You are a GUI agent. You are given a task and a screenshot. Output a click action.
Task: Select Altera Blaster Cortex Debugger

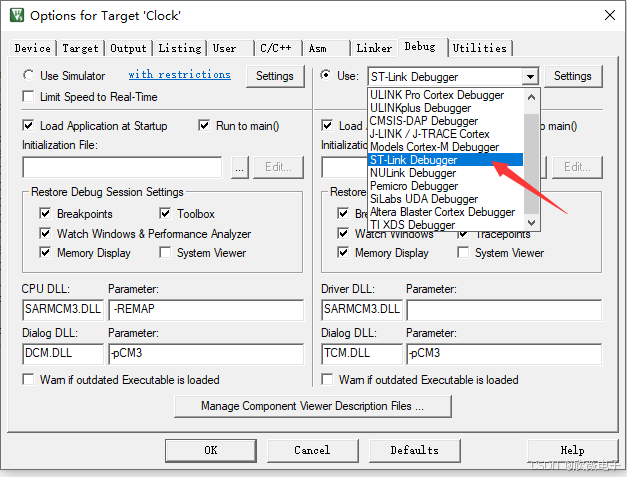point(445,212)
